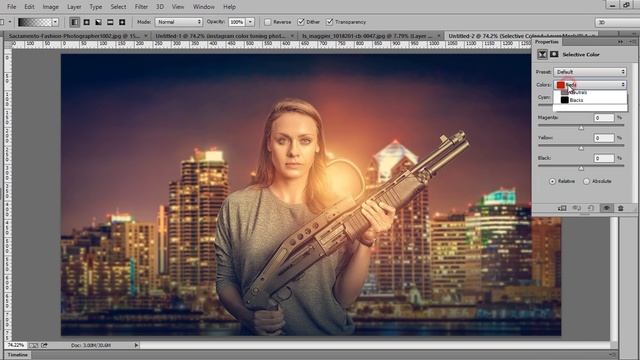The width and height of the screenshot is (640, 360).
Task: Select the Diamond Gradient style icon
Action: pyautogui.click(x=122, y=22)
